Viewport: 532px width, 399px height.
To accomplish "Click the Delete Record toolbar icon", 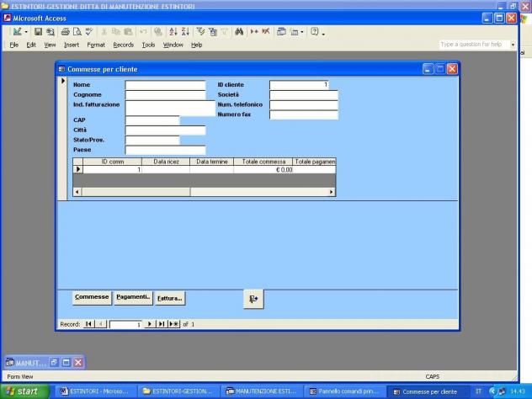I will tap(266, 32).
